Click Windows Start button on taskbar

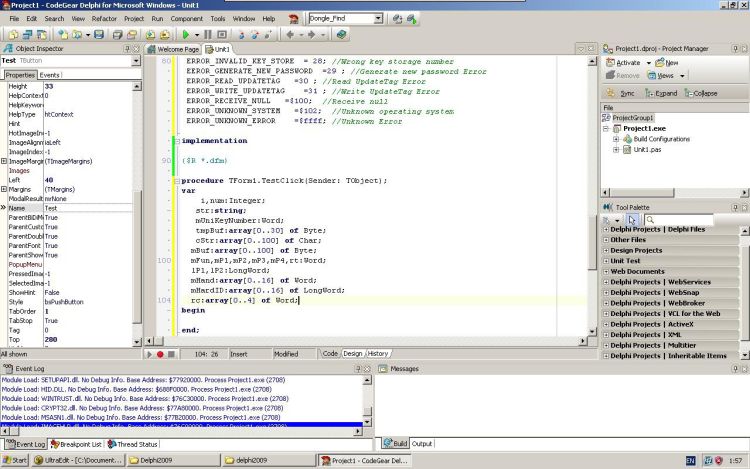point(15,460)
